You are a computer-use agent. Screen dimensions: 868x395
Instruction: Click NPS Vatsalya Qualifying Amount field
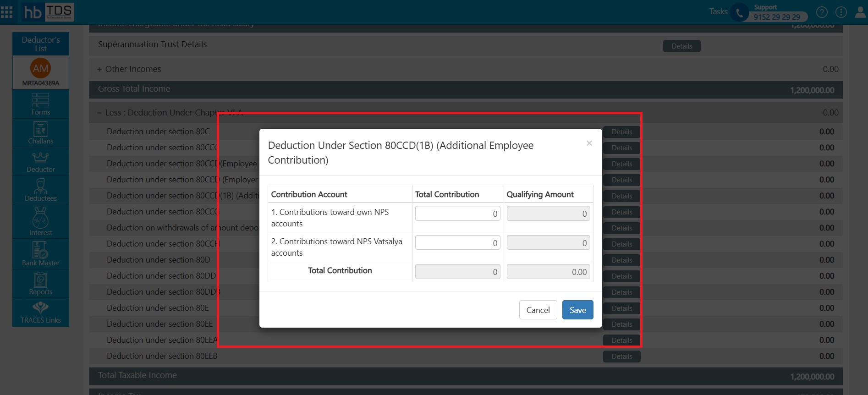[x=548, y=243]
